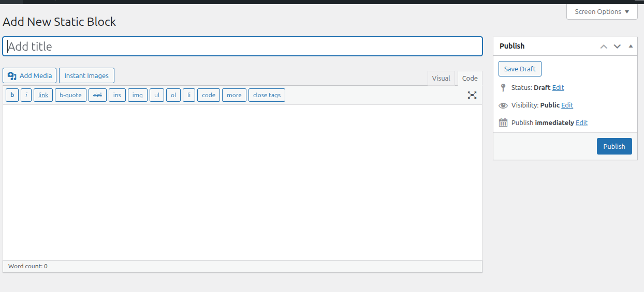The width and height of the screenshot is (644, 292).
Task: Focus the Add title input field
Action: point(242,47)
